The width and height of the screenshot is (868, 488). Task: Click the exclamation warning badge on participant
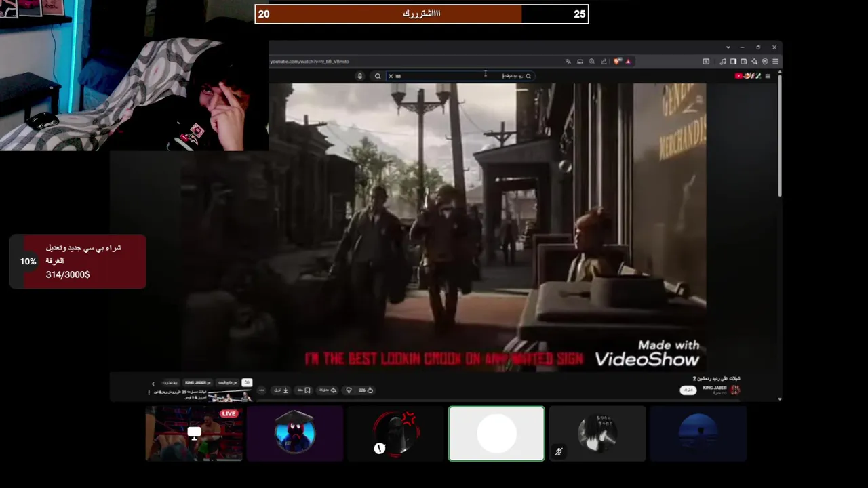380,448
